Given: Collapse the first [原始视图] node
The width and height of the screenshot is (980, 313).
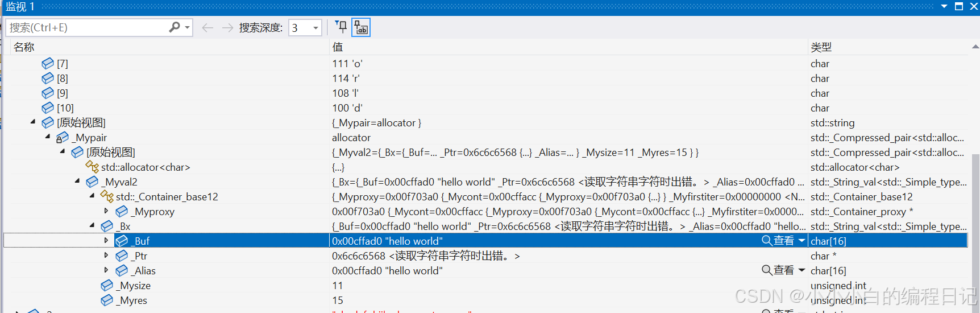Looking at the screenshot, I should point(33,122).
